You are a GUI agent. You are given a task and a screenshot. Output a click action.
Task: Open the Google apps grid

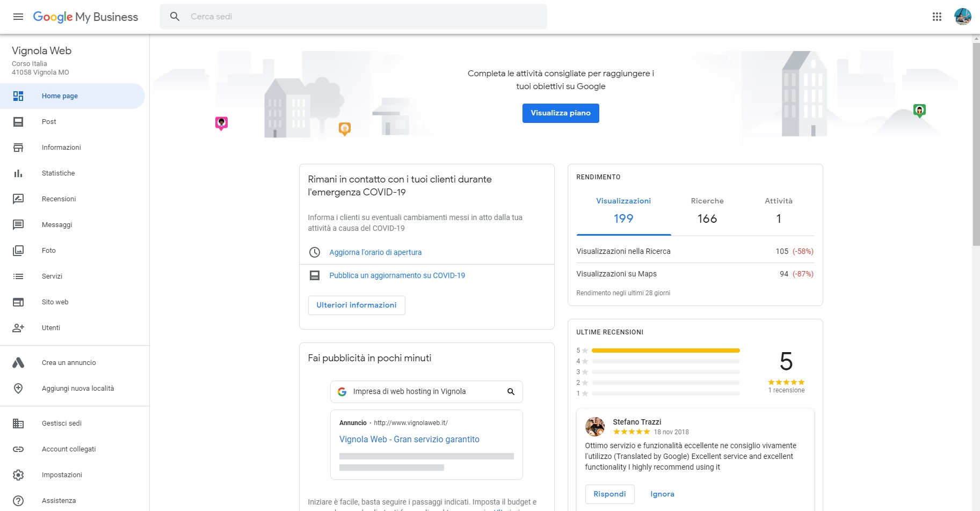[x=937, y=17]
